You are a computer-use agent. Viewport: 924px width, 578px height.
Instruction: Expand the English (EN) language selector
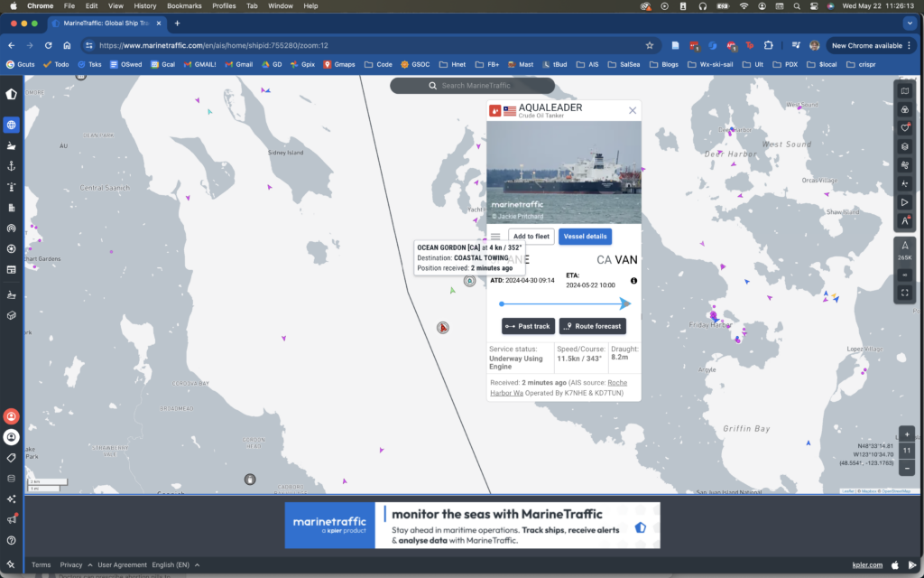pos(176,565)
